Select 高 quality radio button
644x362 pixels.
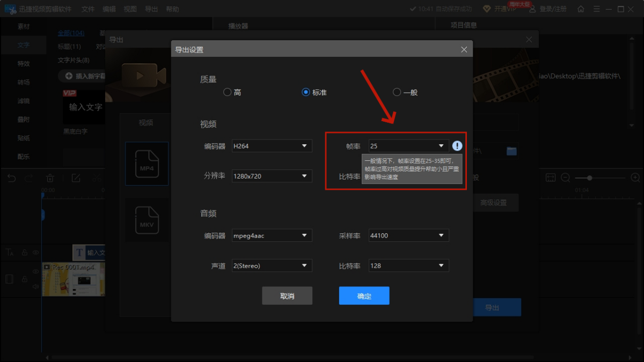click(228, 92)
